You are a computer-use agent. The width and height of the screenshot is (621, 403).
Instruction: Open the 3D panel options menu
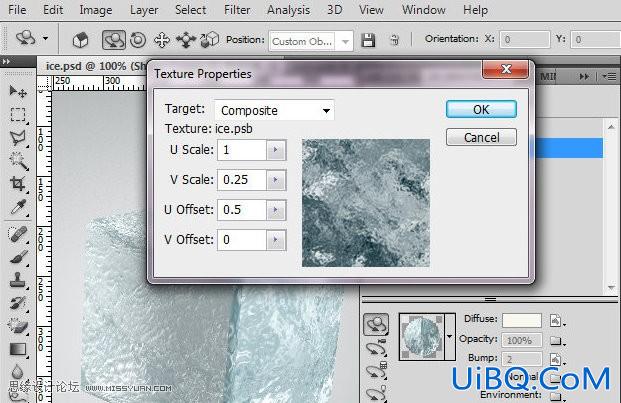tap(610, 76)
